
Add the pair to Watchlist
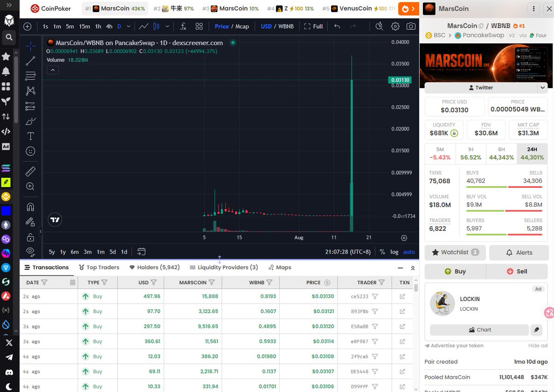[x=455, y=252]
